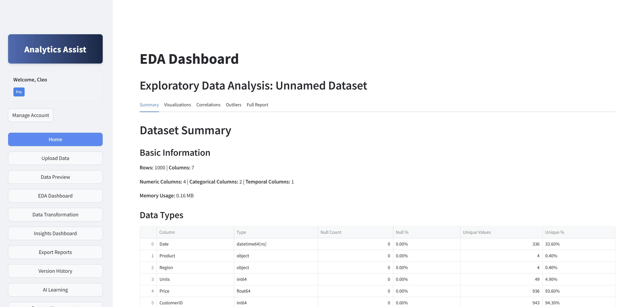Click the Home sidebar button
Viewport: 644px width, 307px height.
point(55,139)
